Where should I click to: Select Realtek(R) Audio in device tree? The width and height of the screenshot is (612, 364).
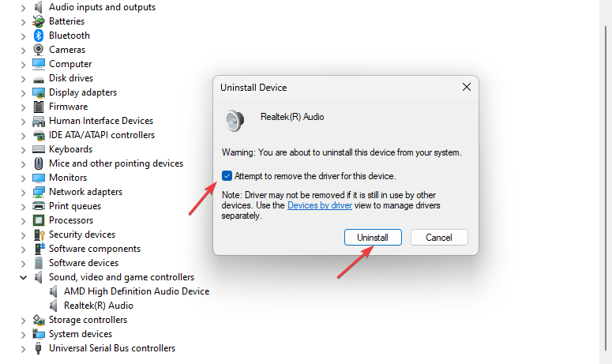[98, 306]
